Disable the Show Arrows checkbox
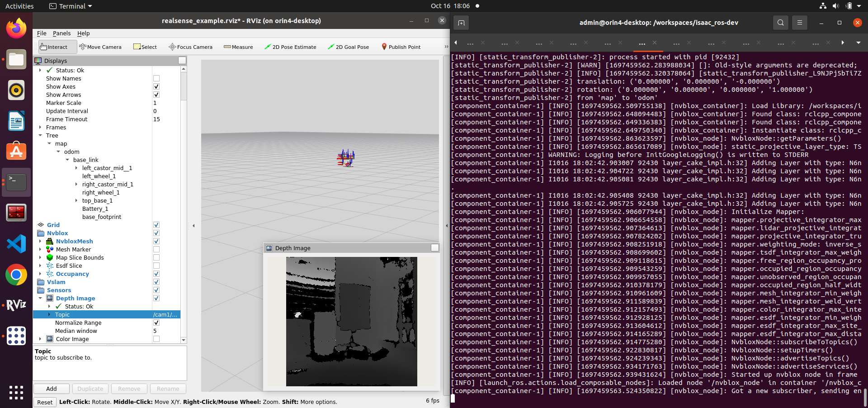 [156, 95]
